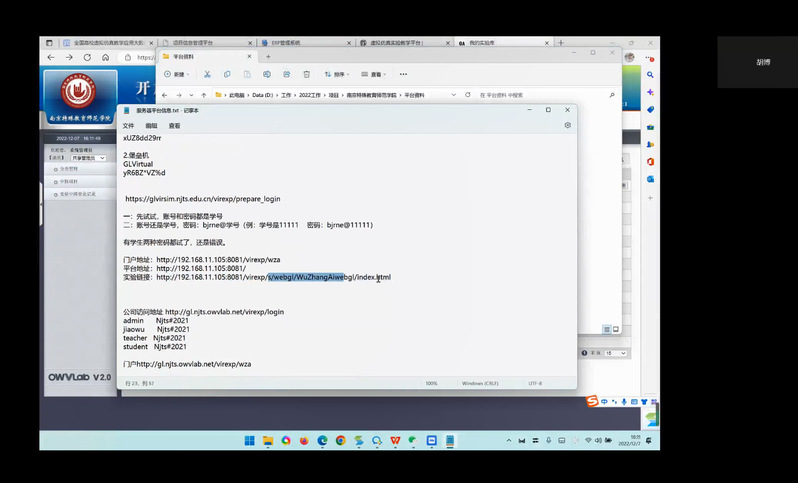Click the delete icon in Explorer toolbar

click(x=307, y=74)
